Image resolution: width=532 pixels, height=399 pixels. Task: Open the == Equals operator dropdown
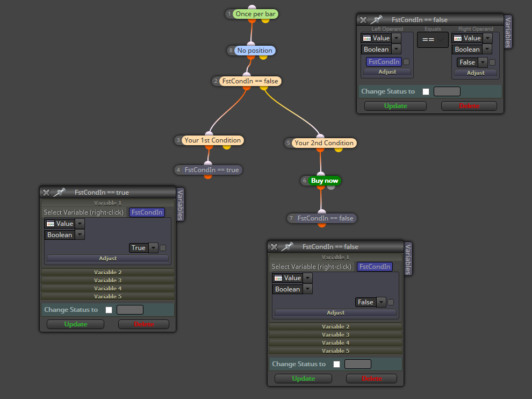[x=433, y=40]
